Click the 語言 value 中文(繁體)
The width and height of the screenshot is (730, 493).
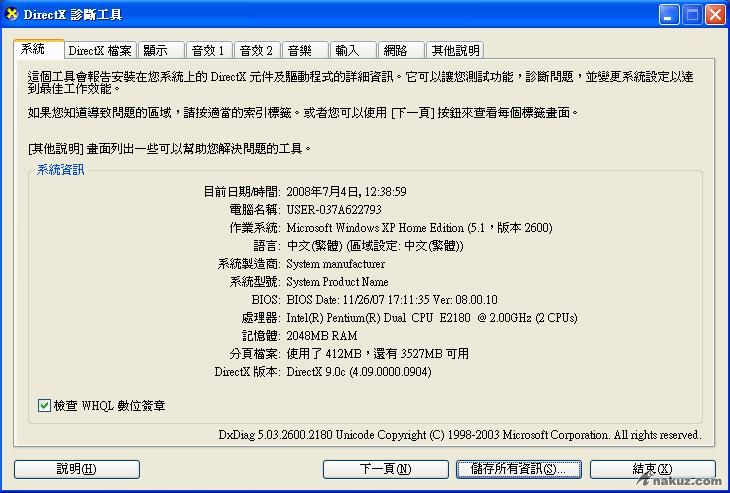point(375,246)
